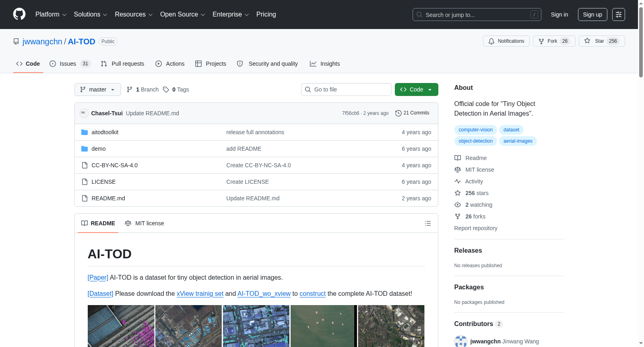Expand the Solutions menu
The height and width of the screenshot is (347, 644).
click(x=91, y=15)
